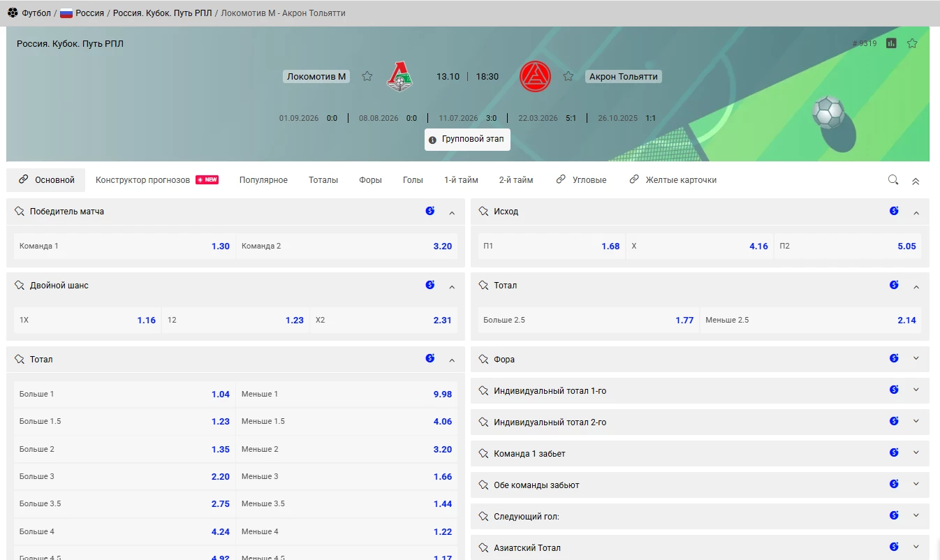Pin the Двойной шанс market

[x=20, y=285]
